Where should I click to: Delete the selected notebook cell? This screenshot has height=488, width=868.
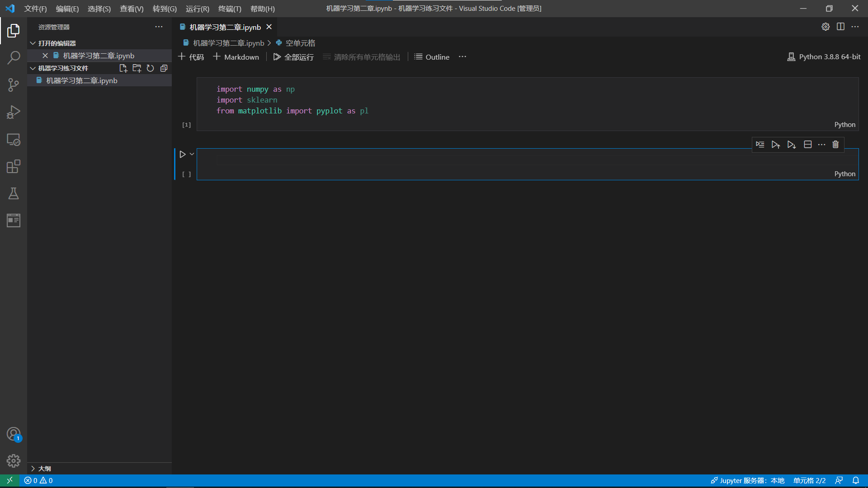(x=835, y=144)
